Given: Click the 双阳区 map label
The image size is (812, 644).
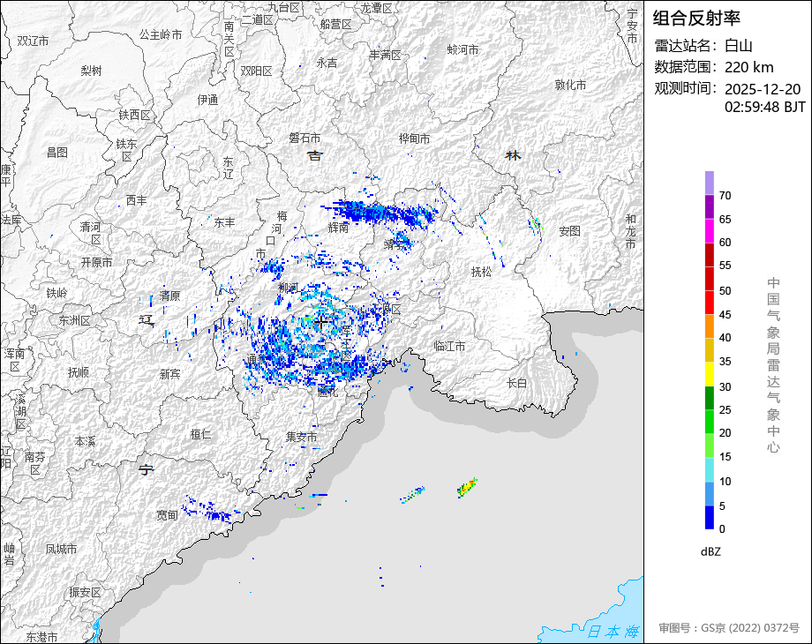Looking at the screenshot, I should (256, 71).
